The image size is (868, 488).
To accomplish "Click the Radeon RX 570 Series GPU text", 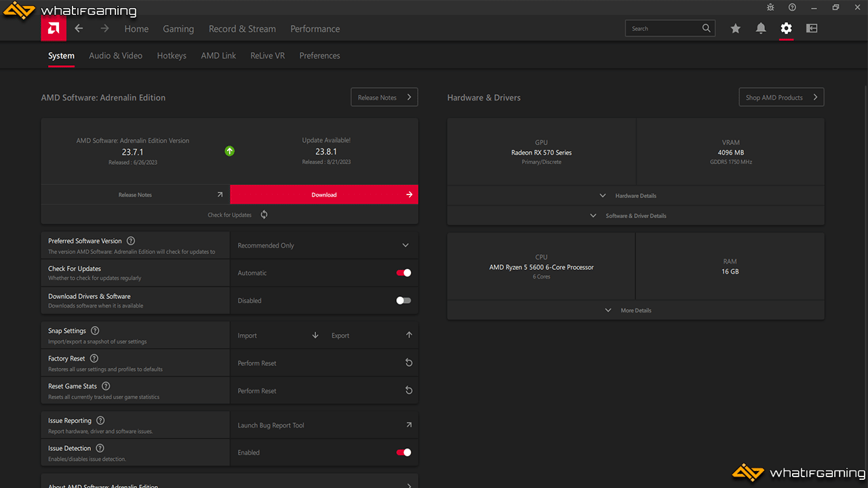I will tap(541, 152).
